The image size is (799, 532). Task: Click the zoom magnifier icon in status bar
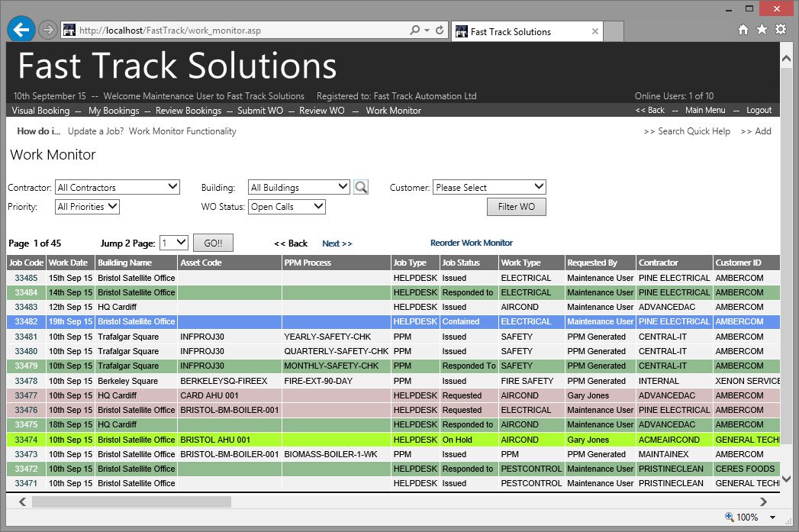coord(730,517)
